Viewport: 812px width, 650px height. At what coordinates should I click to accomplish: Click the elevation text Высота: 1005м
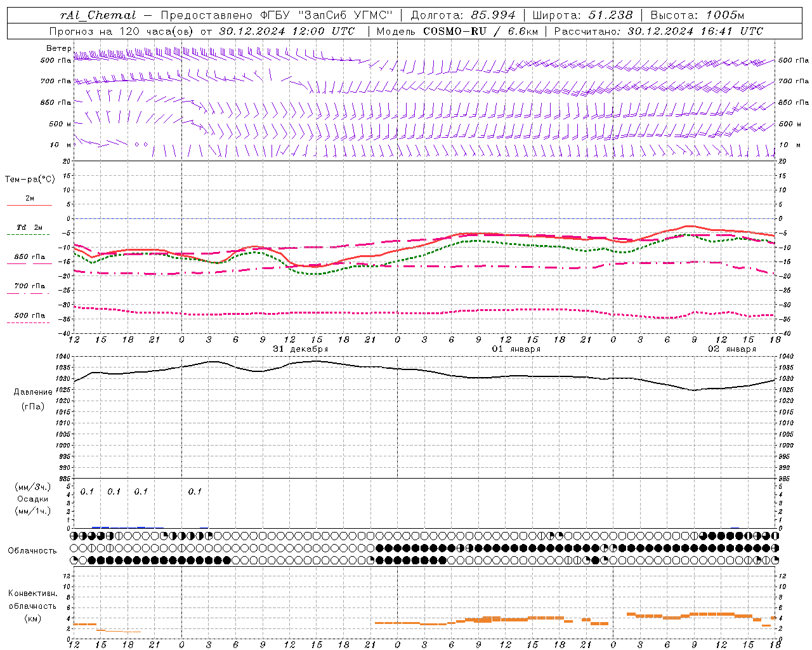click(697, 15)
